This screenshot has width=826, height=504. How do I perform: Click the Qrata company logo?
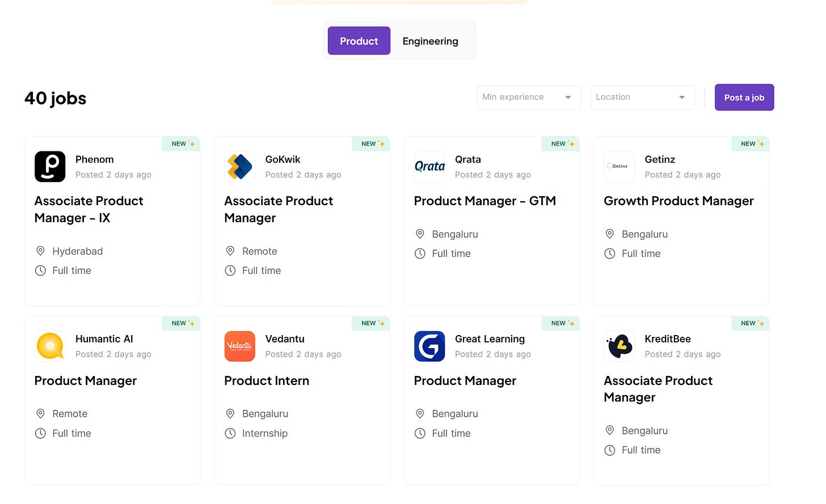point(429,167)
